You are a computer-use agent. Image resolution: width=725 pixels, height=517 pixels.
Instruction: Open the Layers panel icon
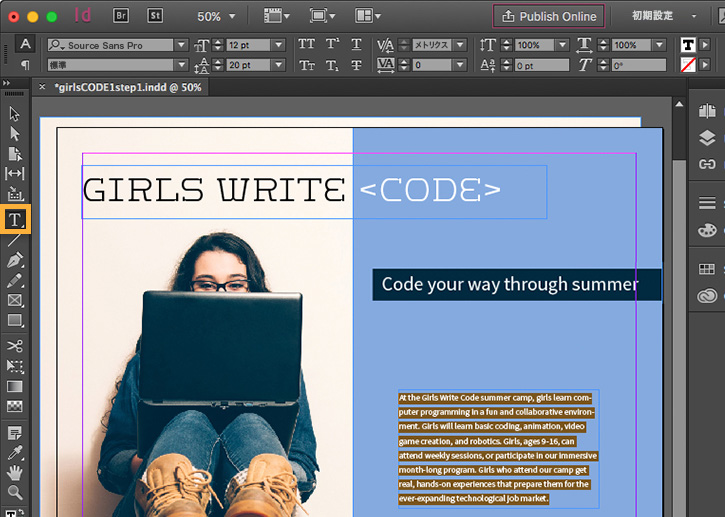tap(707, 137)
